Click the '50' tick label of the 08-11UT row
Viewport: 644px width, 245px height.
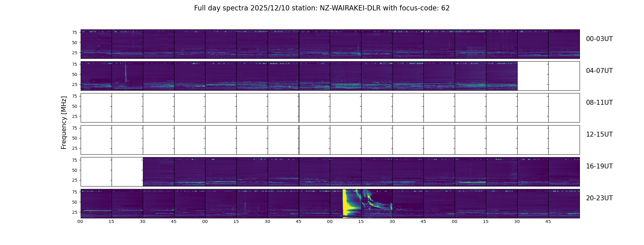(75, 106)
